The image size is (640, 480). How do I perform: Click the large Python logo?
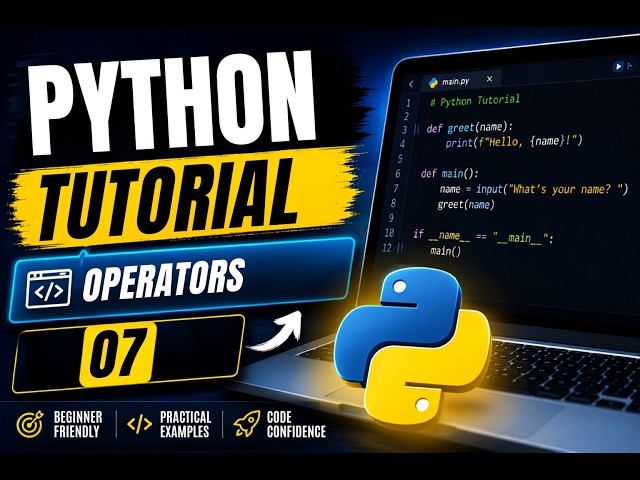click(x=412, y=345)
